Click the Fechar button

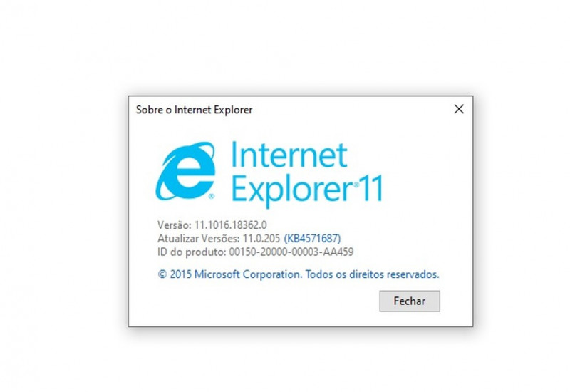pos(409,301)
